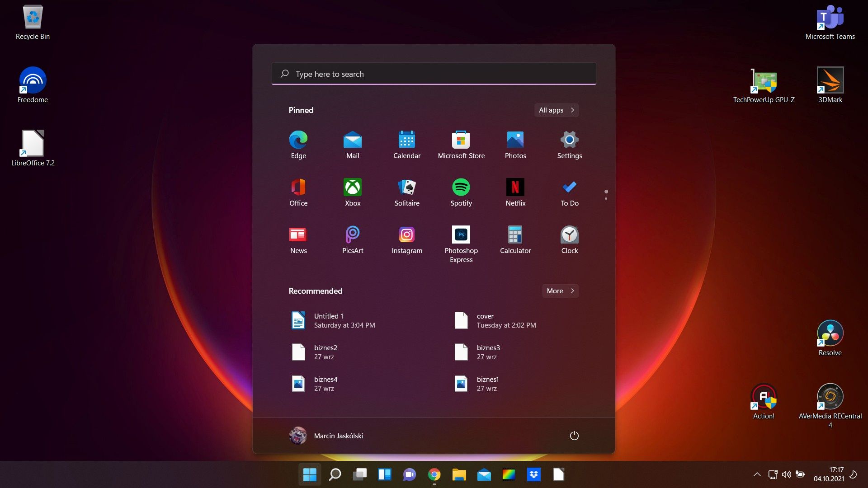The width and height of the screenshot is (868, 488).
Task: Open the News app
Action: pyautogui.click(x=298, y=240)
